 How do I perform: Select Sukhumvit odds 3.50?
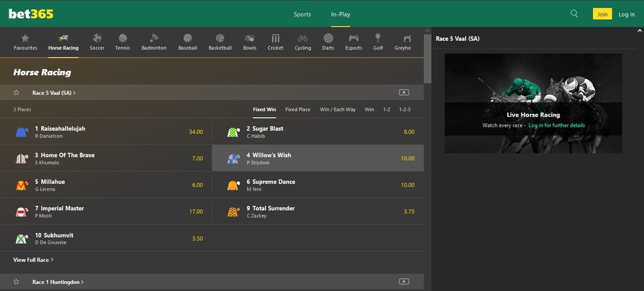coord(197,238)
